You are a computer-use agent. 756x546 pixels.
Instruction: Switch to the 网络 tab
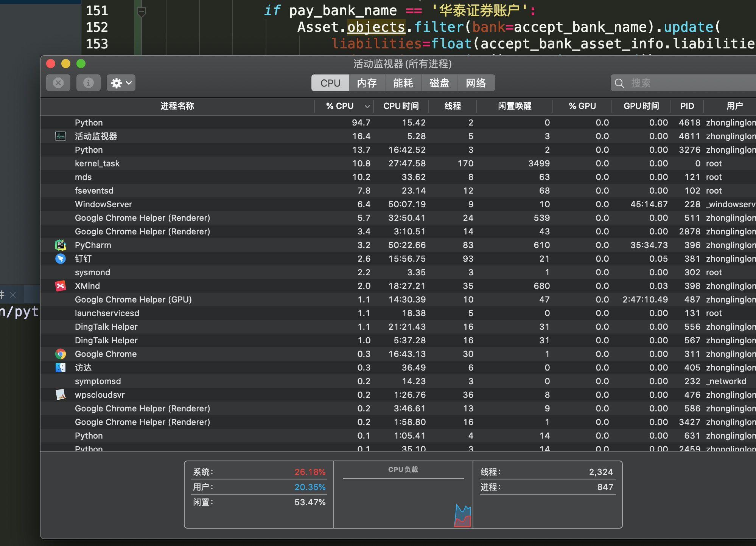click(476, 83)
